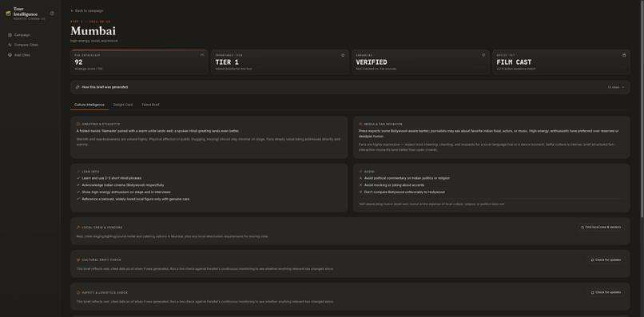644x317 pixels.
Task: Select the FILM CAST card
Action: 562,61
